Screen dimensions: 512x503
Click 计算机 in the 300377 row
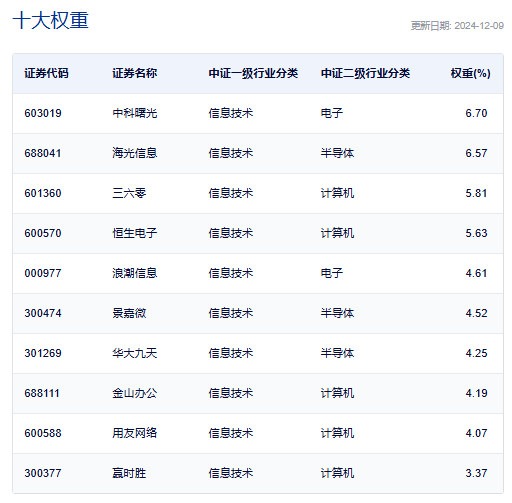[x=337, y=473]
